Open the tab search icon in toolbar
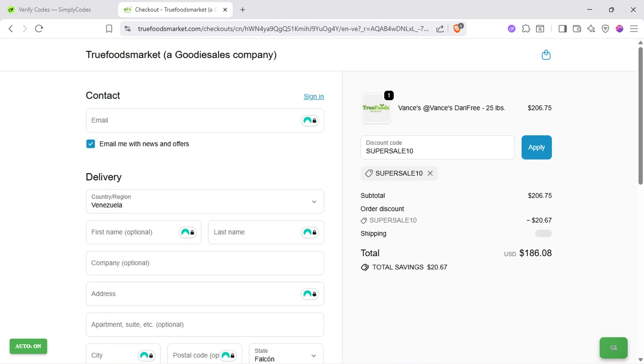 tap(540, 29)
